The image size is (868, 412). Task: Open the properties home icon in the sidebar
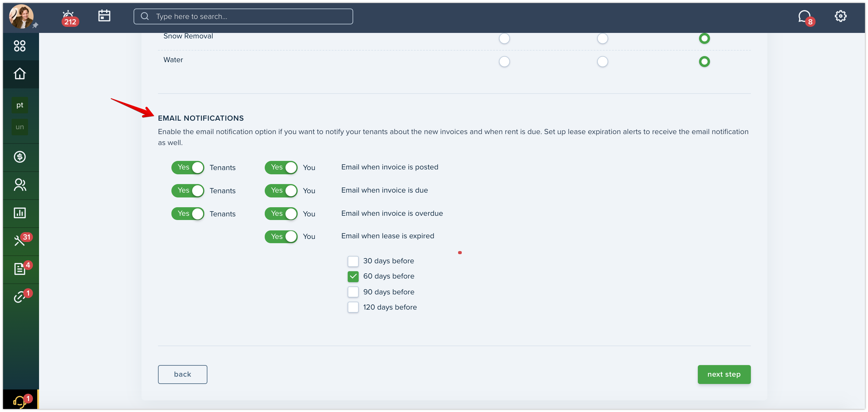tap(20, 73)
